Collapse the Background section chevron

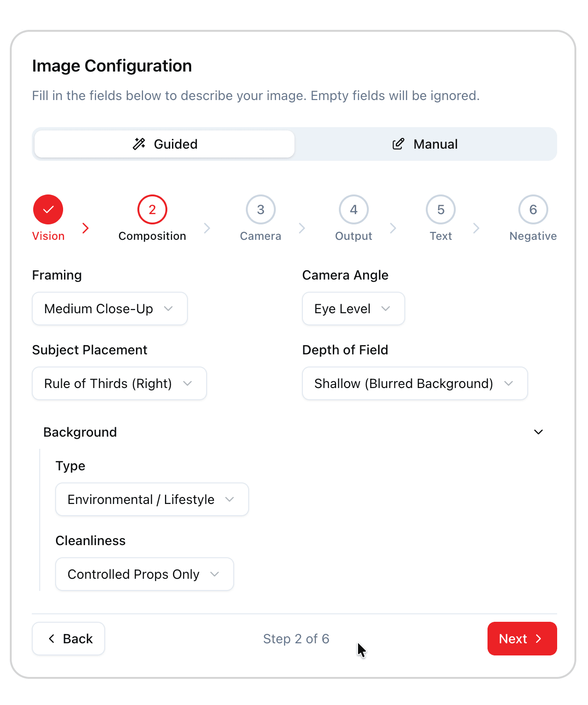[x=538, y=432]
